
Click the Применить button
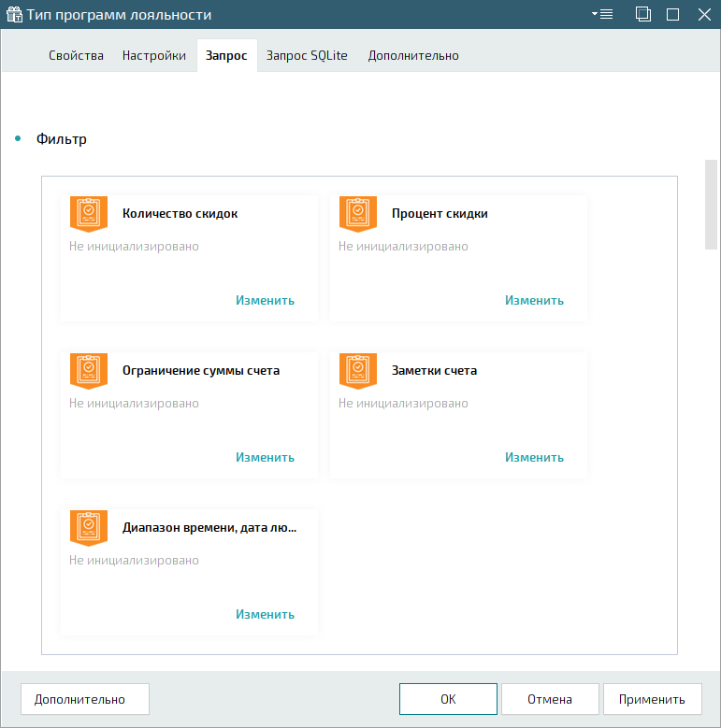[x=652, y=699]
